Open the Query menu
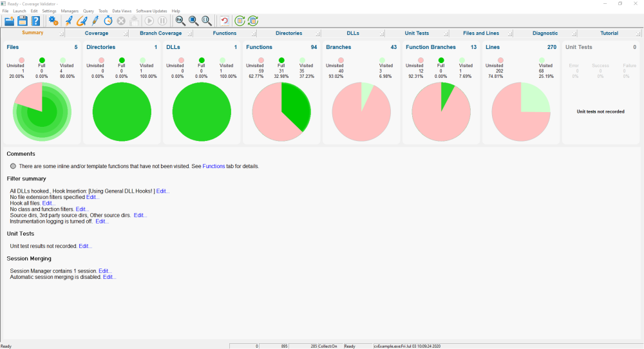The height and width of the screenshot is (349, 644). point(88,11)
